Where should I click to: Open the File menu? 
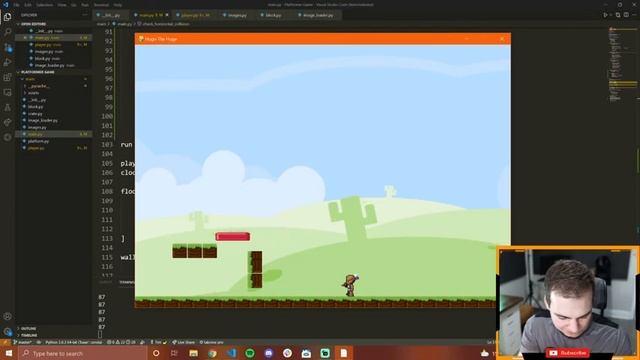click(x=16, y=5)
